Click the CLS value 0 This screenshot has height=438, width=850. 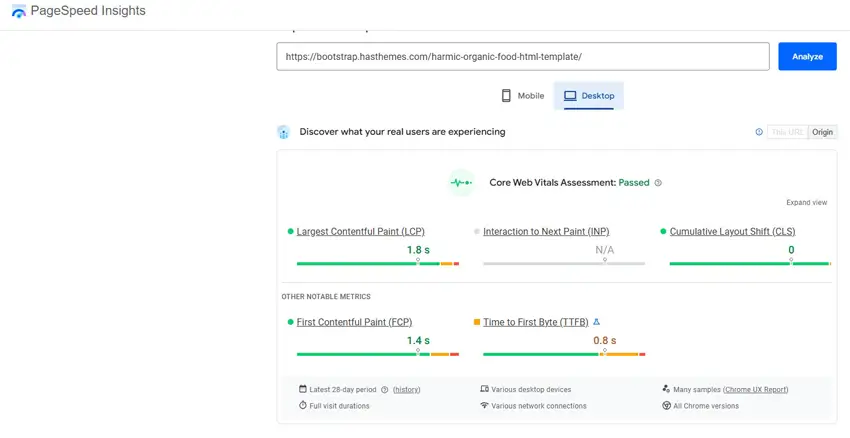[791, 250]
